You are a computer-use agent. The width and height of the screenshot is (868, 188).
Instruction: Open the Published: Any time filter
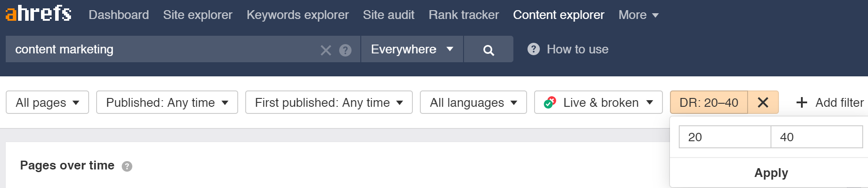coord(167,102)
